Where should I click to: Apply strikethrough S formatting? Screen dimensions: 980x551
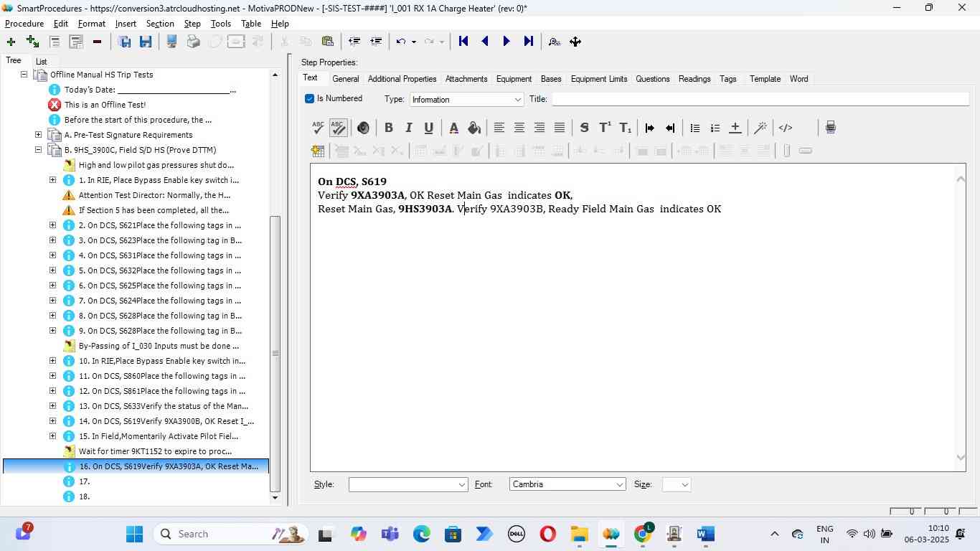point(584,128)
